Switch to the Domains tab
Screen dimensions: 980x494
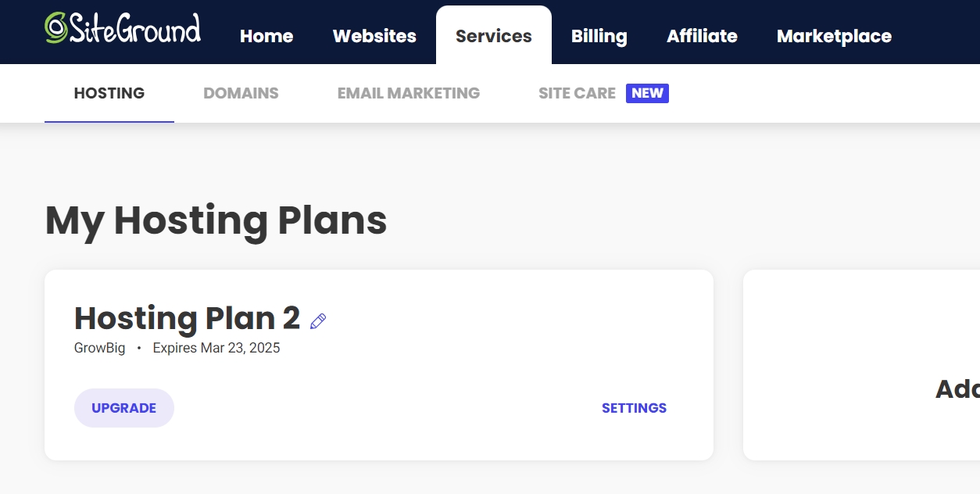[241, 93]
